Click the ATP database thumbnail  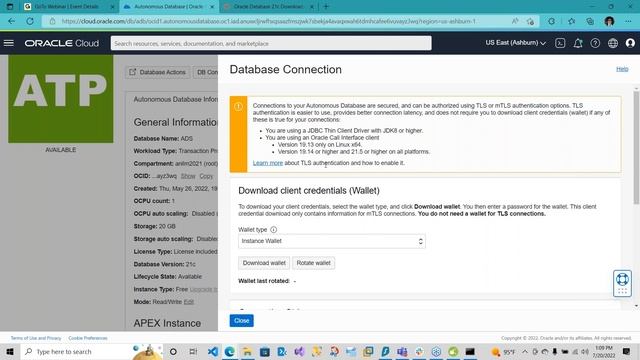[61, 99]
